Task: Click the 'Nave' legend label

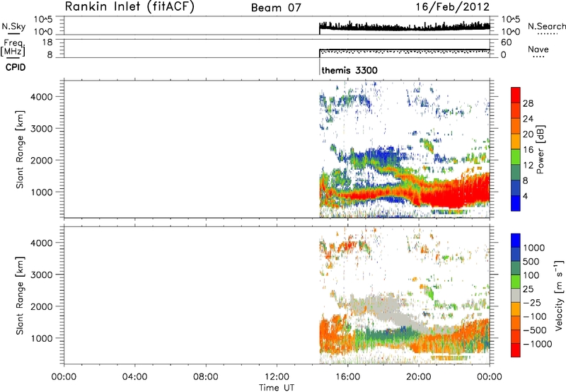Action: click(x=538, y=50)
